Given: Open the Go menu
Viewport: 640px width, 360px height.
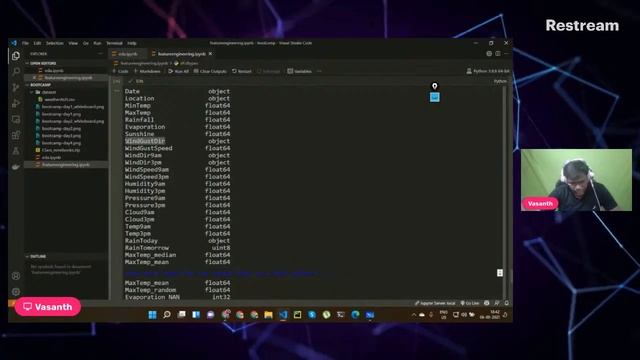Looking at the screenshot, I should click(86, 43).
